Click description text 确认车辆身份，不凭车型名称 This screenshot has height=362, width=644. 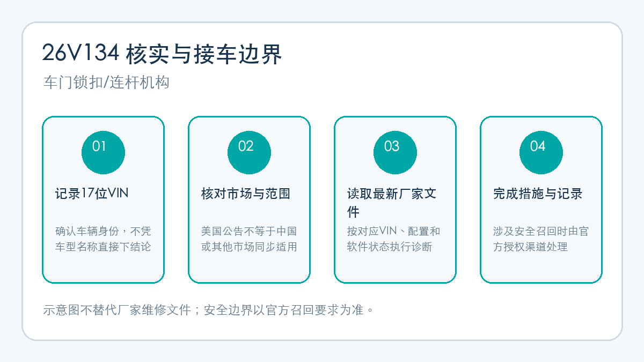103,239
